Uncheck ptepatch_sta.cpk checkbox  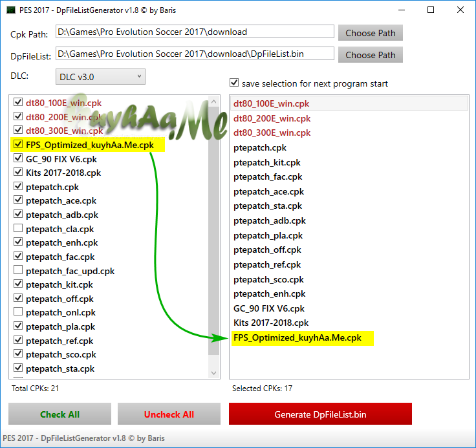[x=18, y=368]
